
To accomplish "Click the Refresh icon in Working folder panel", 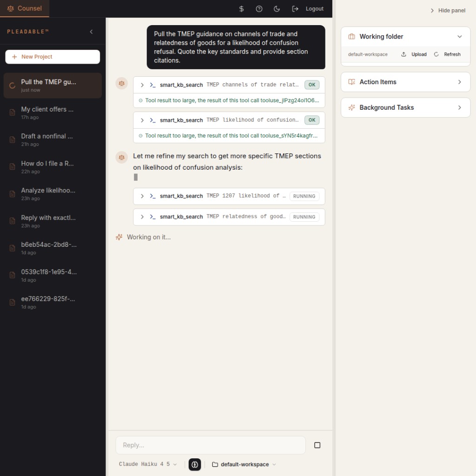I will (436, 54).
